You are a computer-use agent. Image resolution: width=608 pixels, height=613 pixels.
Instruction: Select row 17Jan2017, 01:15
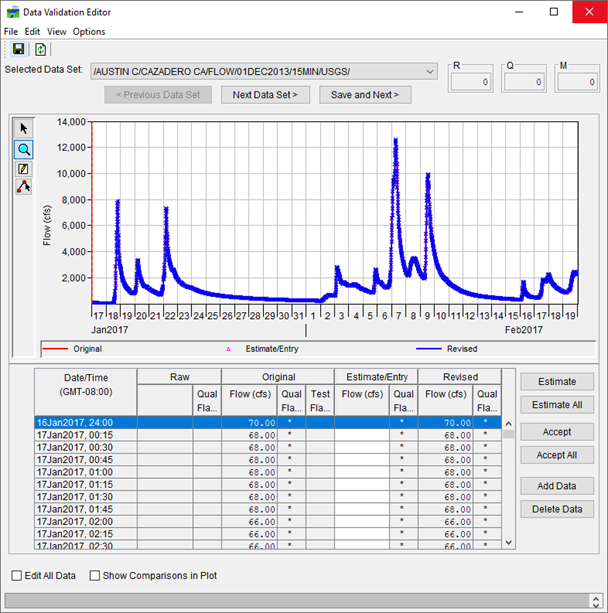pos(268,484)
